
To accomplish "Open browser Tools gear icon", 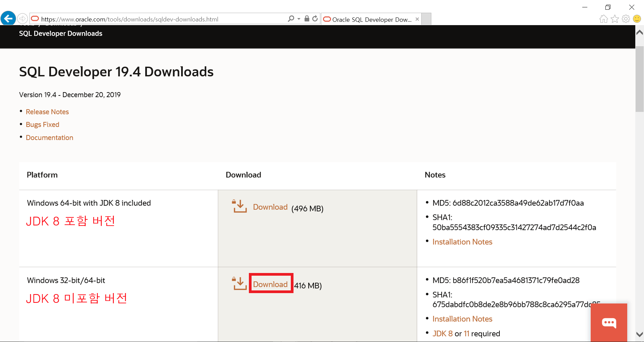I will 626,19.
